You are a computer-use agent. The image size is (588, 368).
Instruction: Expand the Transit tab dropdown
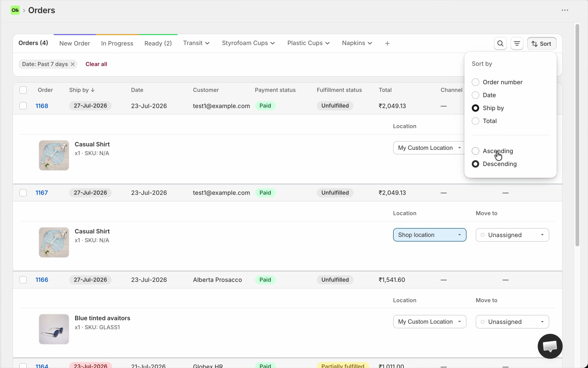click(196, 43)
